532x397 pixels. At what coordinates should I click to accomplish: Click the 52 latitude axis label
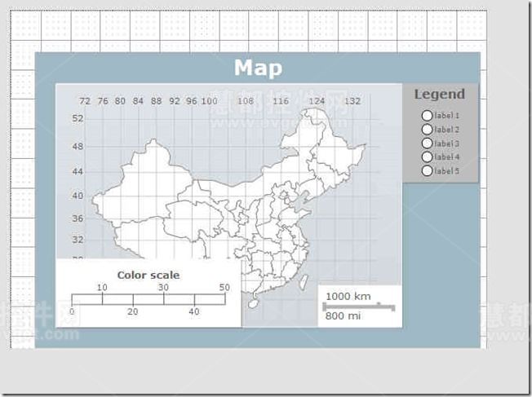[x=78, y=118]
